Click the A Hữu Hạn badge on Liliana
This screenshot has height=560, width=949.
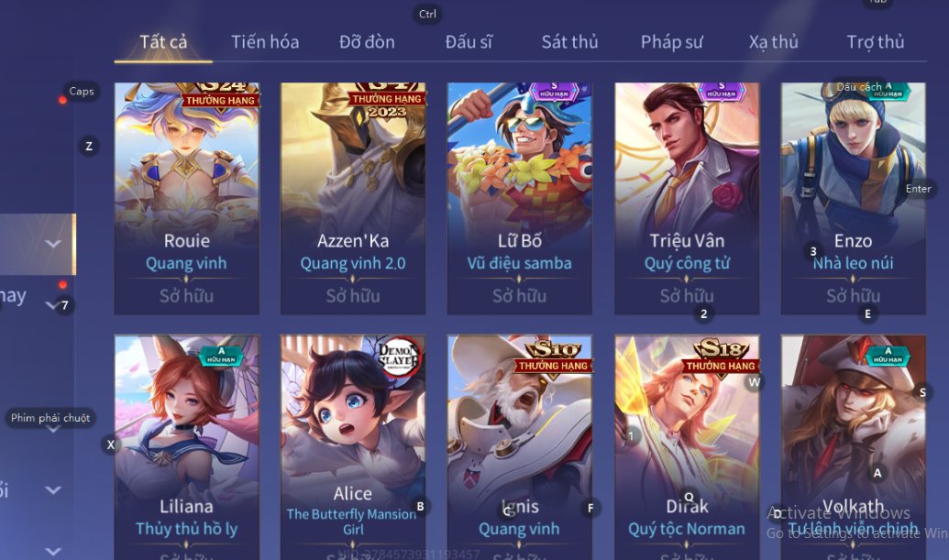tap(221, 356)
